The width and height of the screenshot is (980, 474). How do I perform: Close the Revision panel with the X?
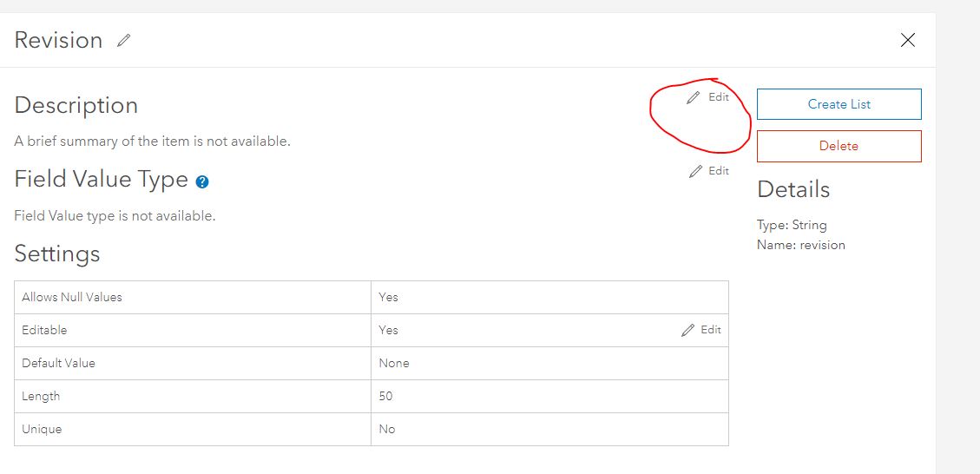click(908, 40)
